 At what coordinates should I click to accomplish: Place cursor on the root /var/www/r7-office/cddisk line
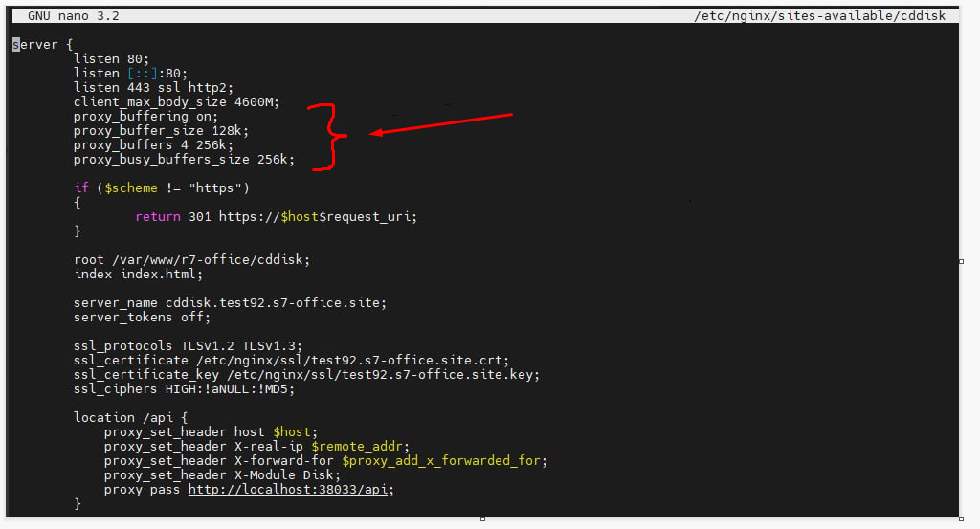click(x=191, y=259)
